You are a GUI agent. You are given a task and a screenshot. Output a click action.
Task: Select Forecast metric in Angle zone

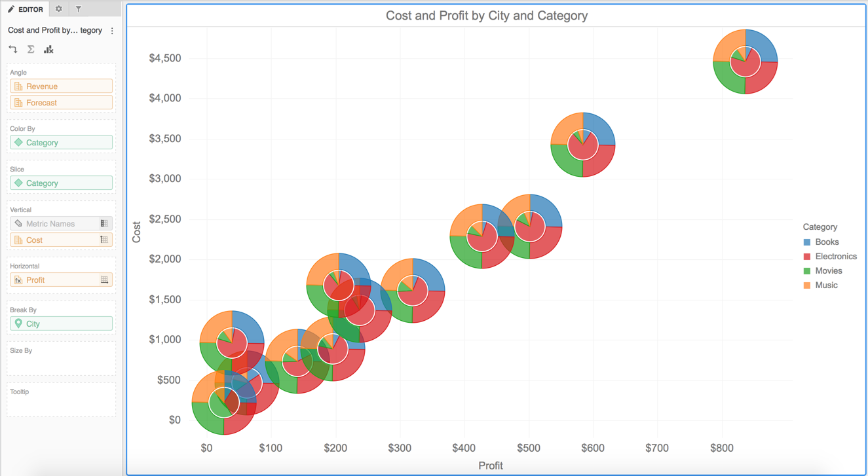click(61, 103)
